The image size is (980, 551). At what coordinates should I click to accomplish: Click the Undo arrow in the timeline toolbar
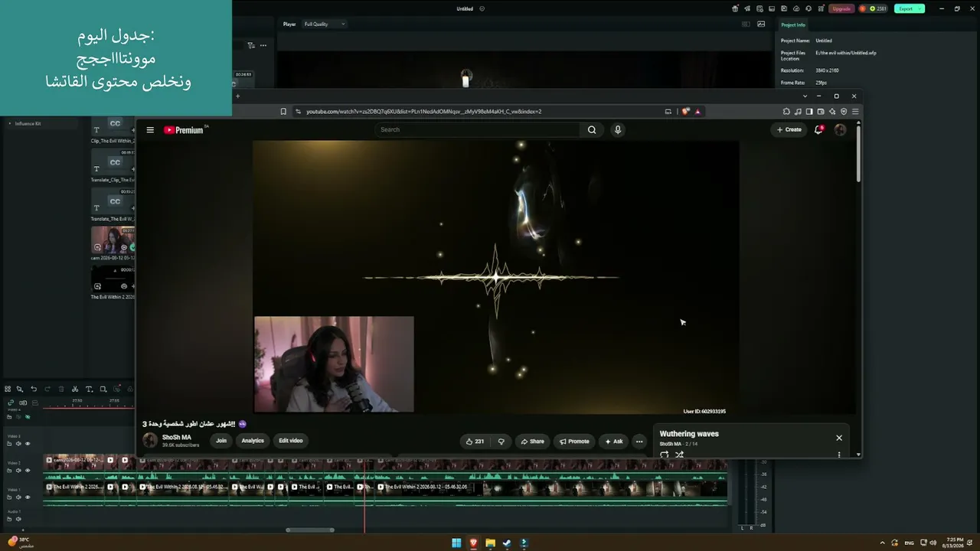click(x=34, y=390)
